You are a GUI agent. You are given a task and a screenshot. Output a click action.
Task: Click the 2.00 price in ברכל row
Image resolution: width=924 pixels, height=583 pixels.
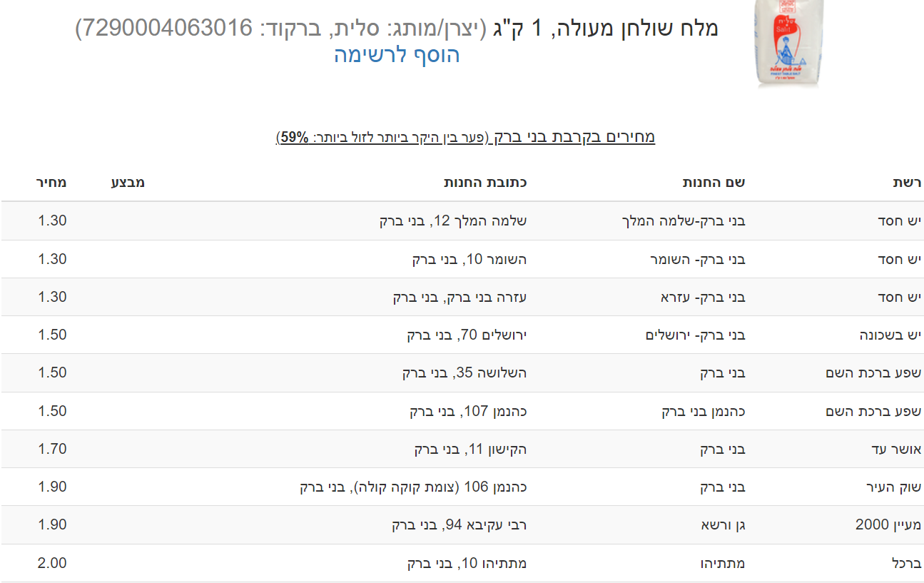tap(52, 563)
